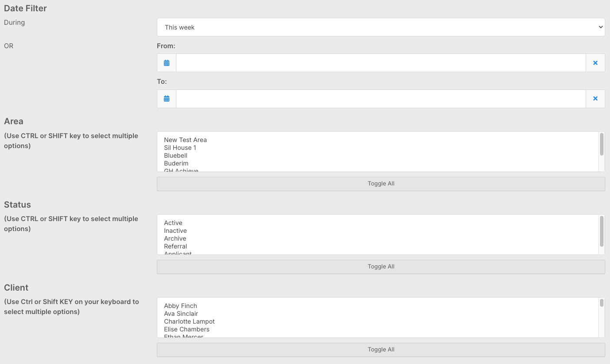Choose Archive from the Status list
610x364 pixels.
(378, 238)
